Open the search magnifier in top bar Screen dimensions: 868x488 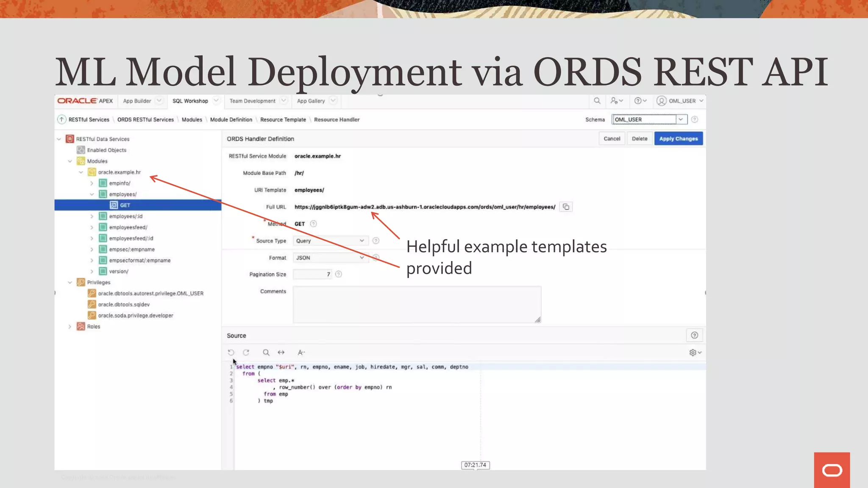coord(597,101)
